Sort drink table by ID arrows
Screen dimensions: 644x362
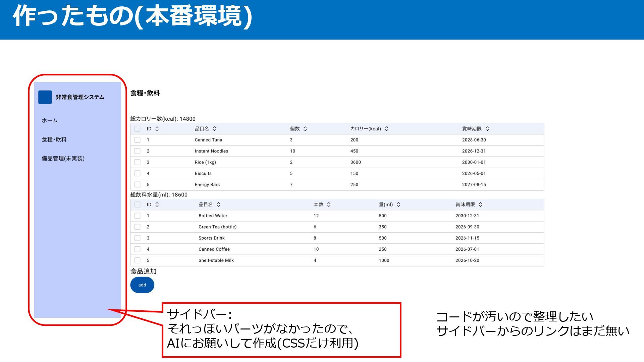pos(157,204)
